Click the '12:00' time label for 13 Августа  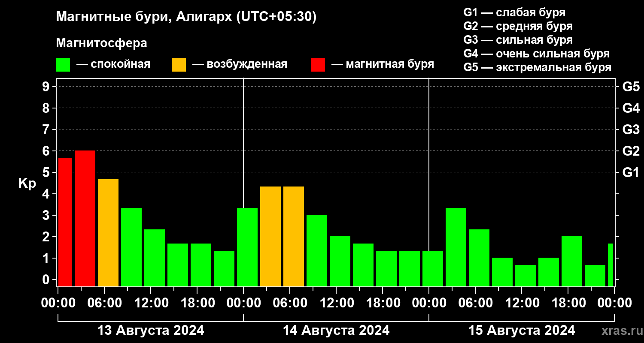click(151, 303)
